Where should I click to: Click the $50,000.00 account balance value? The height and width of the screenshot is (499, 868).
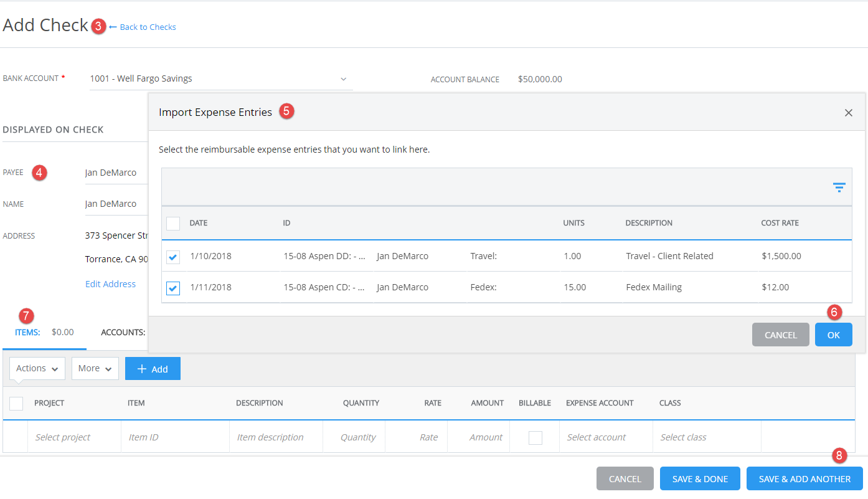click(540, 79)
